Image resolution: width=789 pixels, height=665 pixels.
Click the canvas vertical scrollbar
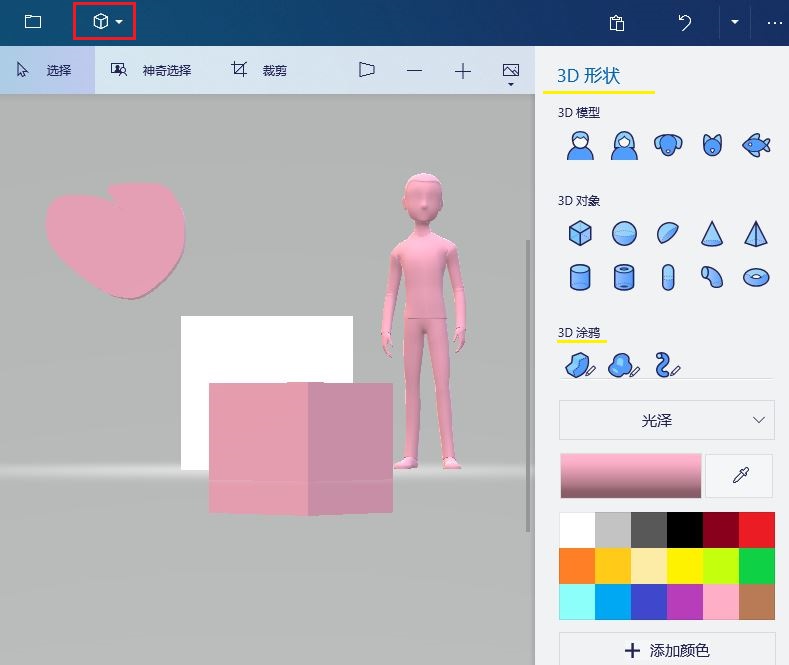[528, 385]
